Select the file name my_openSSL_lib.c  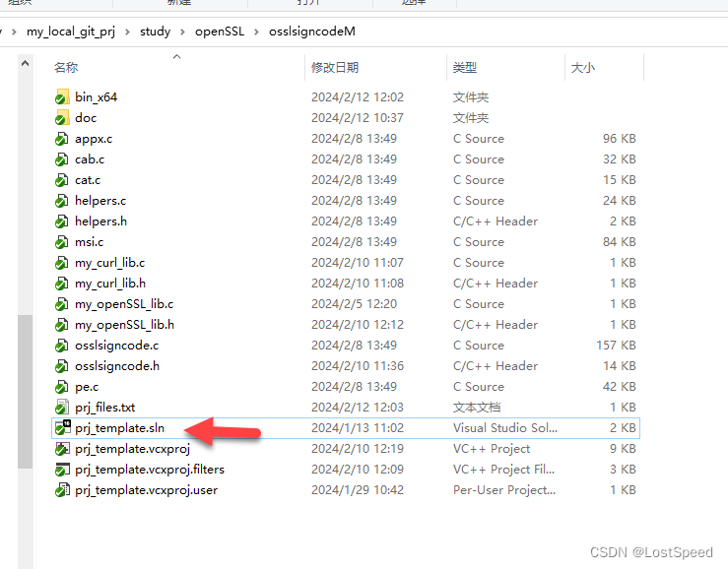(x=124, y=304)
